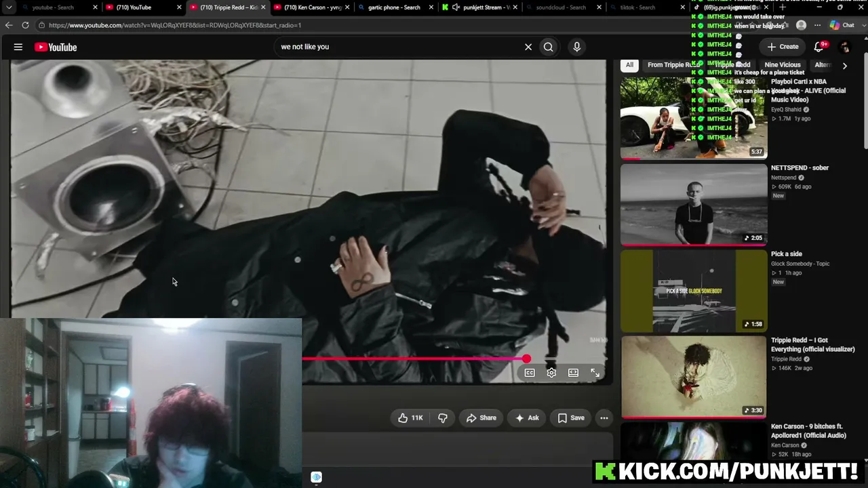Image resolution: width=868 pixels, height=488 pixels.
Task: Open more actions (three dots) below video
Action: [604, 418]
